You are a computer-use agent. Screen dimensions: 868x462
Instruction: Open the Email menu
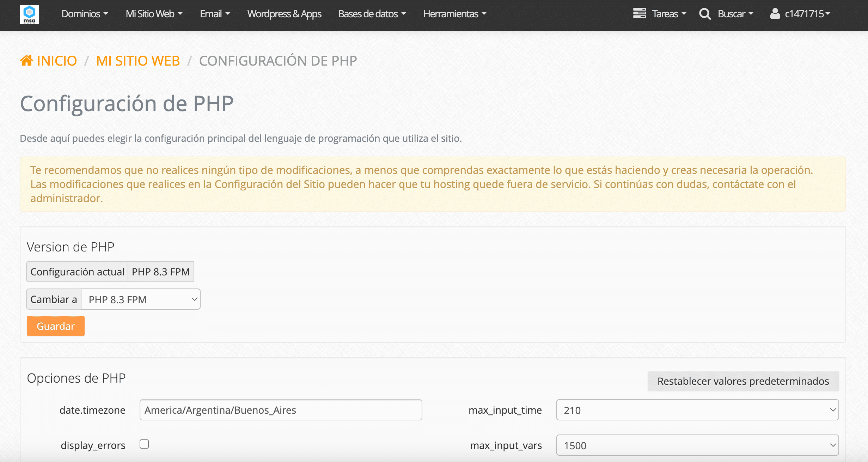point(215,14)
